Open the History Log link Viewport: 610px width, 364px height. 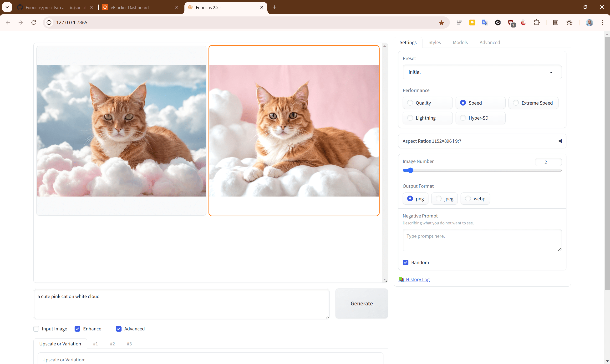point(417,279)
